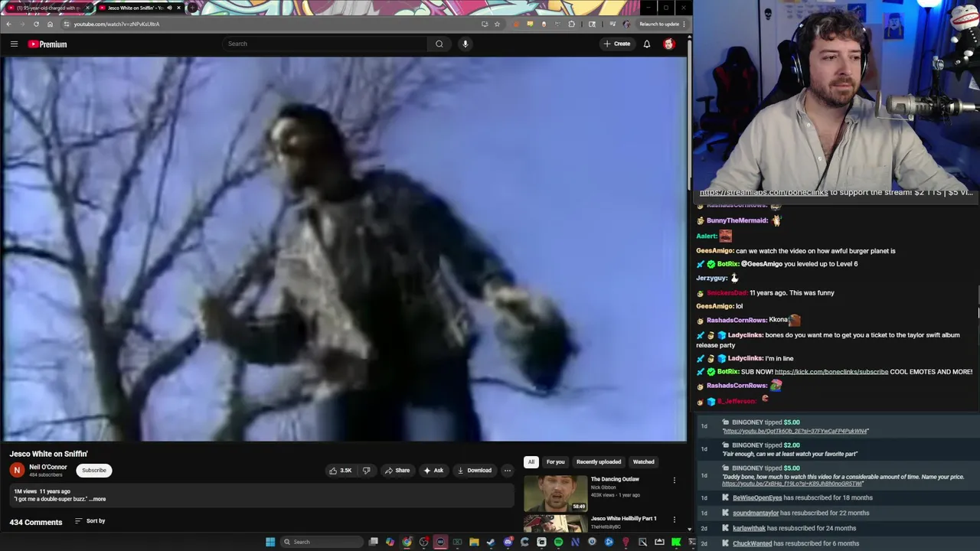Open Discord from the taskbar

[508, 542]
